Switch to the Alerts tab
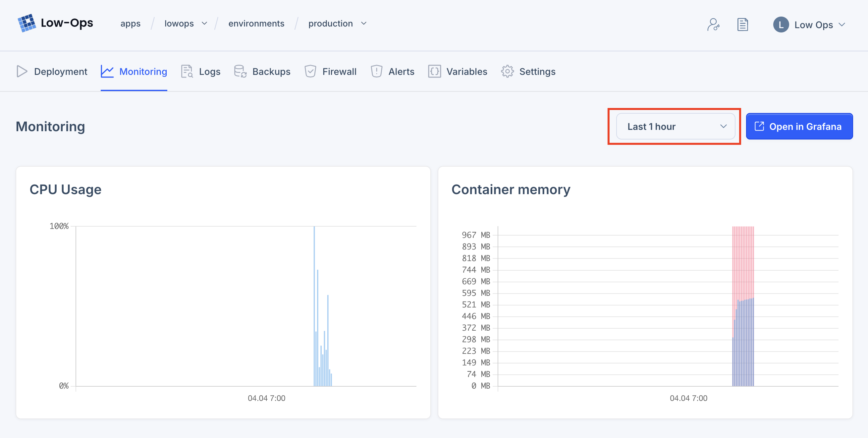Image resolution: width=868 pixels, height=438 pixels. click(x=393, y=72)
